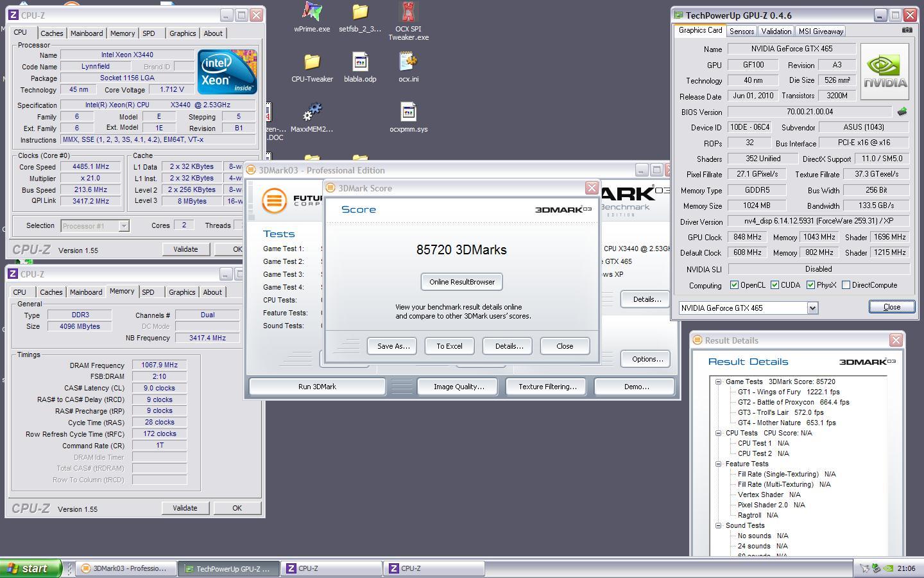Toggle OpenCL checkbox in GPU-Z
Screen dimensions: 924x578
coord(734,285)
